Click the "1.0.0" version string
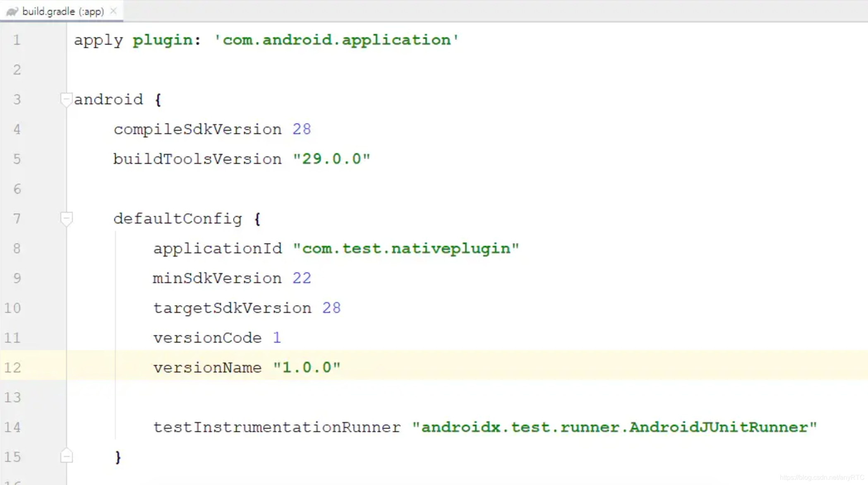 click(307, 367)
